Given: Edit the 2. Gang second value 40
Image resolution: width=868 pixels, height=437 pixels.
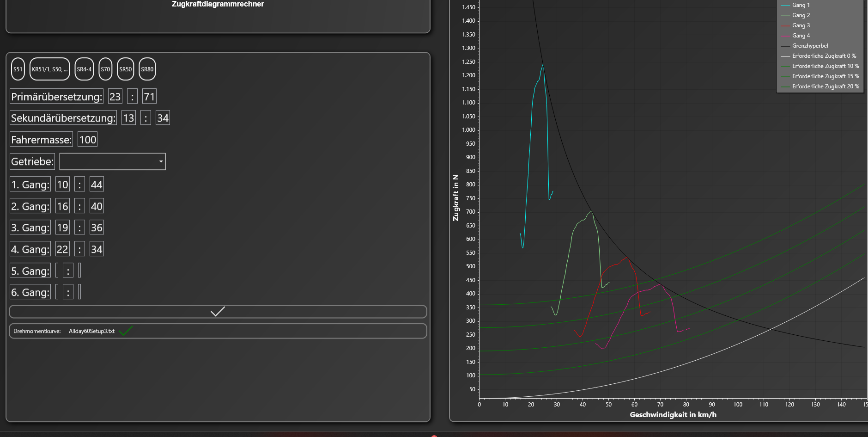Looking at the screenshot, I should 97,206.
